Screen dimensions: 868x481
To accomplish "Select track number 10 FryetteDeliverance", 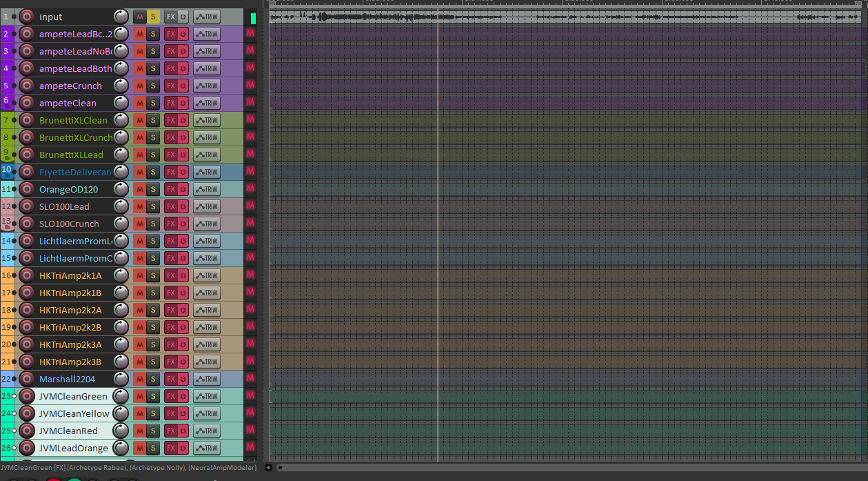I will (x=6, y=170).
